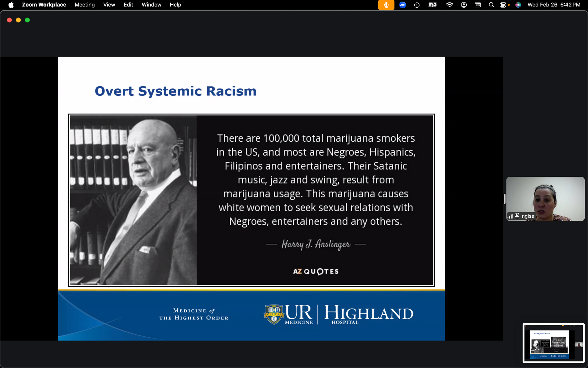Open the Zoom Workplace application menu
Image resolution: width=588 pixels, height=368 pixels.
pyautogui.click(x=44, y=5)
